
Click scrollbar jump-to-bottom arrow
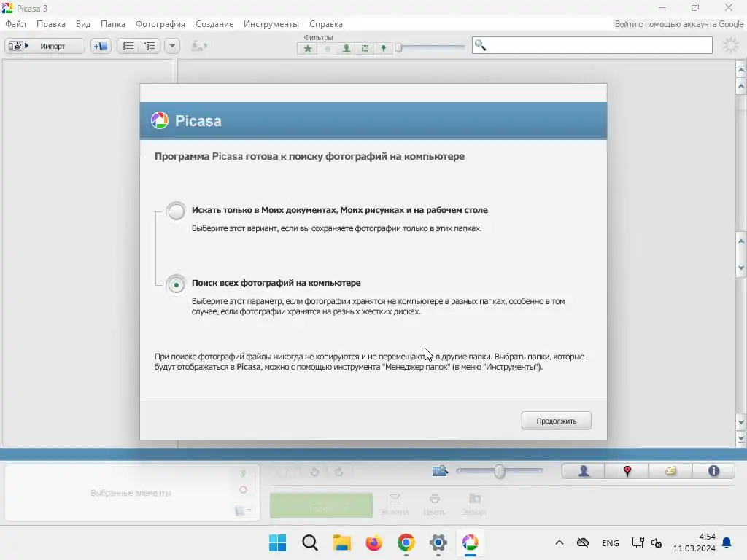[x=741, y=438]
